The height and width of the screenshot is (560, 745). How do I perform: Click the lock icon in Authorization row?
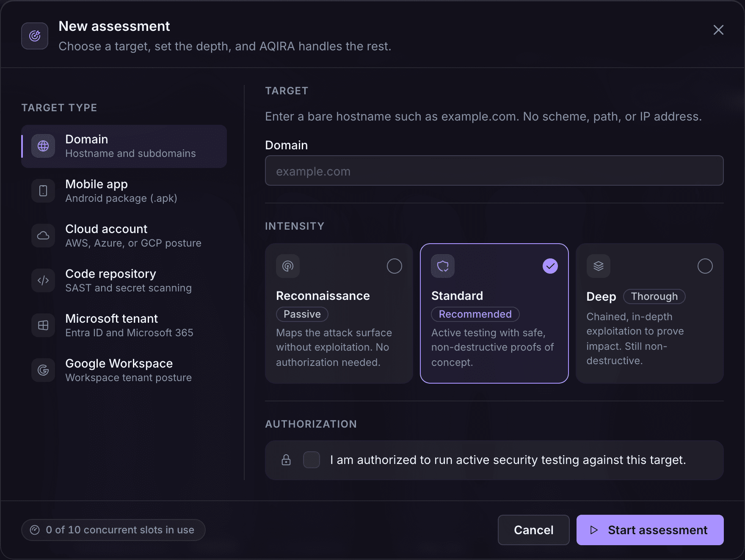(286, 460)
